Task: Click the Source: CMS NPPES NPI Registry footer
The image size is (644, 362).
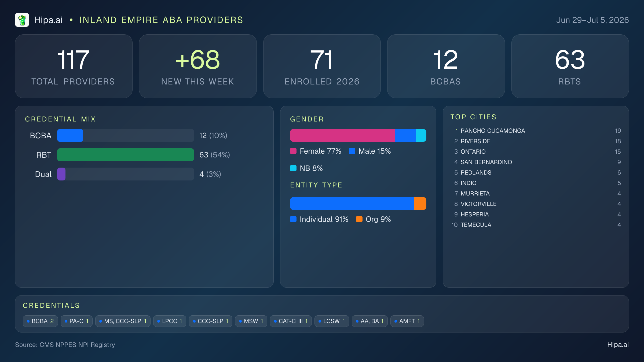Action: [x=65, y=345]
